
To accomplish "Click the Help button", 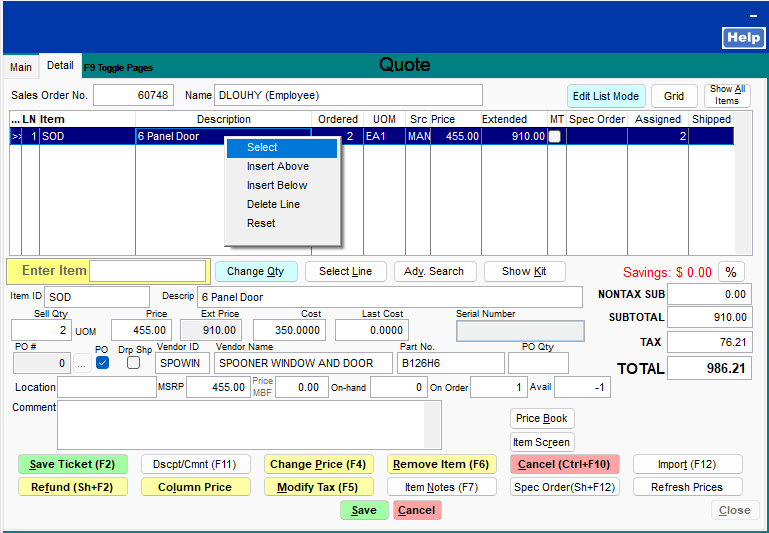I will click(743, 38).
